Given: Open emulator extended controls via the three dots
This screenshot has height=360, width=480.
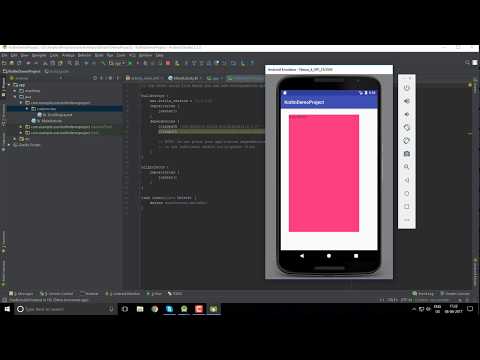Looking at the screenshot, I should 407,220.
